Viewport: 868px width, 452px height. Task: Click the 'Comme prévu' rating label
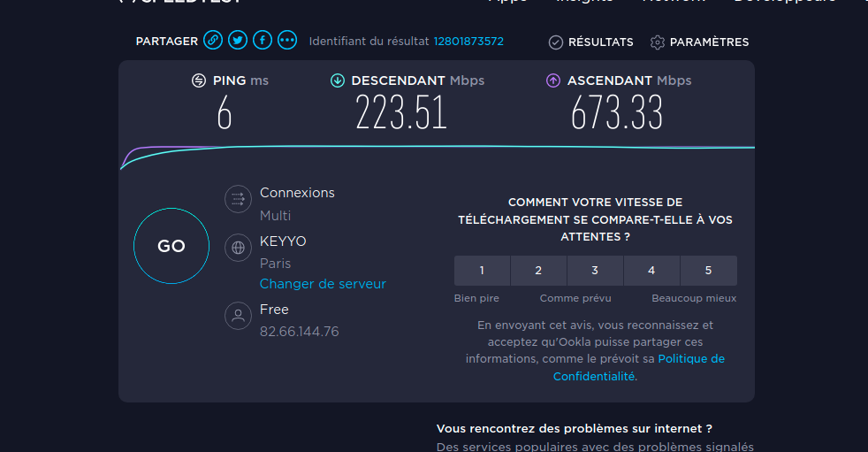[x=575, y=298]
